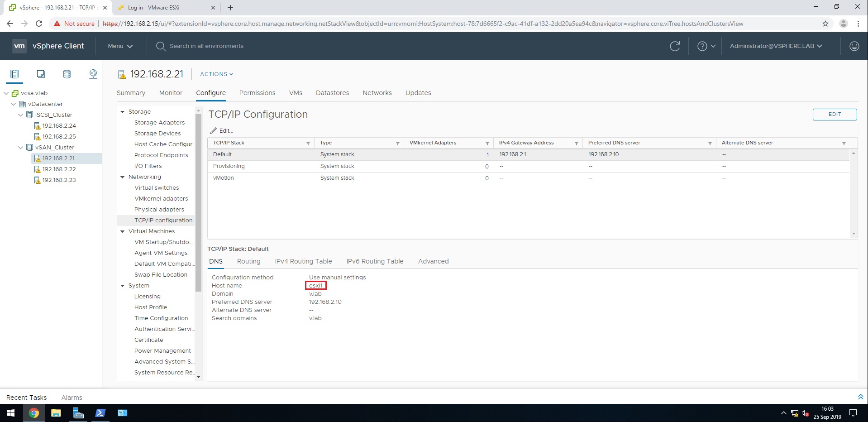Image resolution: width=868 pixels, height=422 pixels.
Task: Open the Actions menu for the host
Action: 216,74
